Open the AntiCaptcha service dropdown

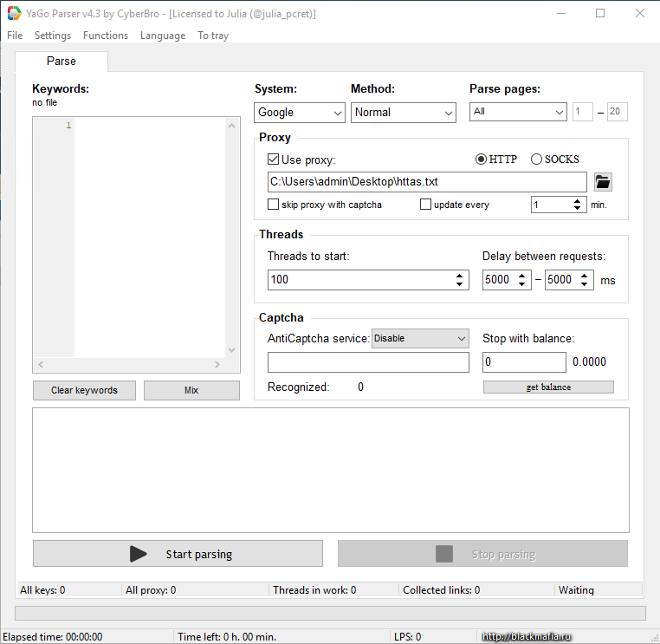click(x=420, y=339)
